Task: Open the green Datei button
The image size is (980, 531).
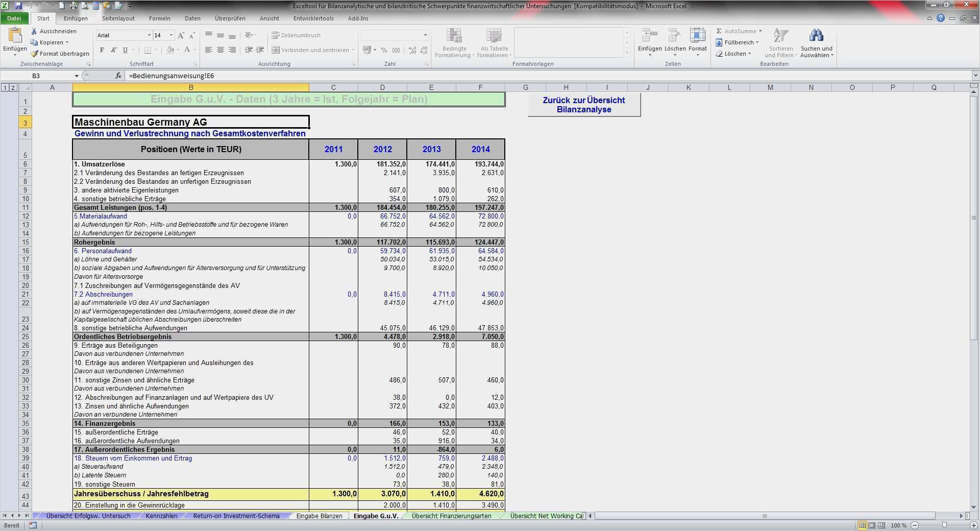Action: [x=14, y=18]
